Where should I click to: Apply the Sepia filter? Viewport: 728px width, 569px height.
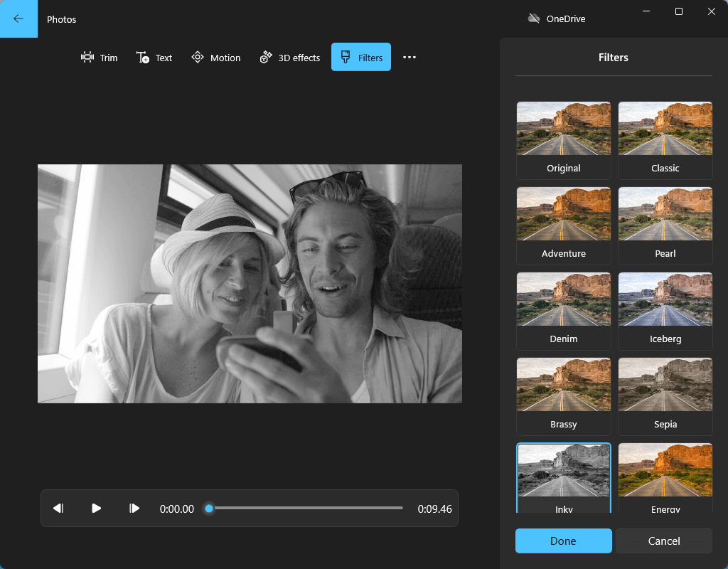click(665, 397)
